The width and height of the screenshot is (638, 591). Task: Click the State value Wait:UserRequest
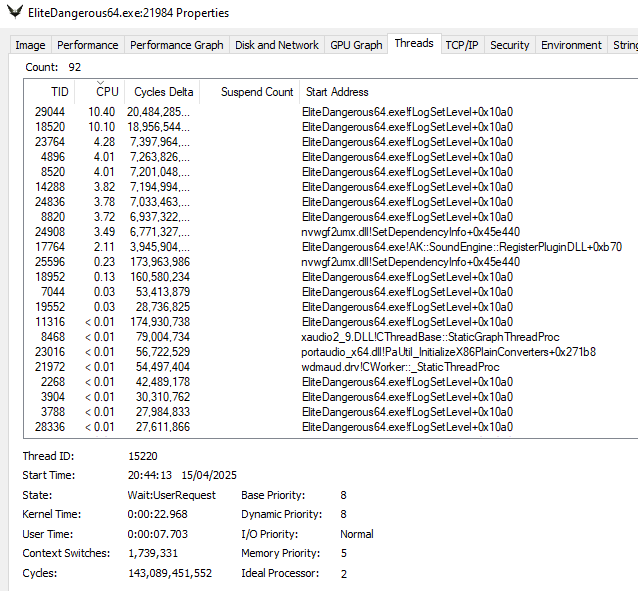[x=171, y=495]
